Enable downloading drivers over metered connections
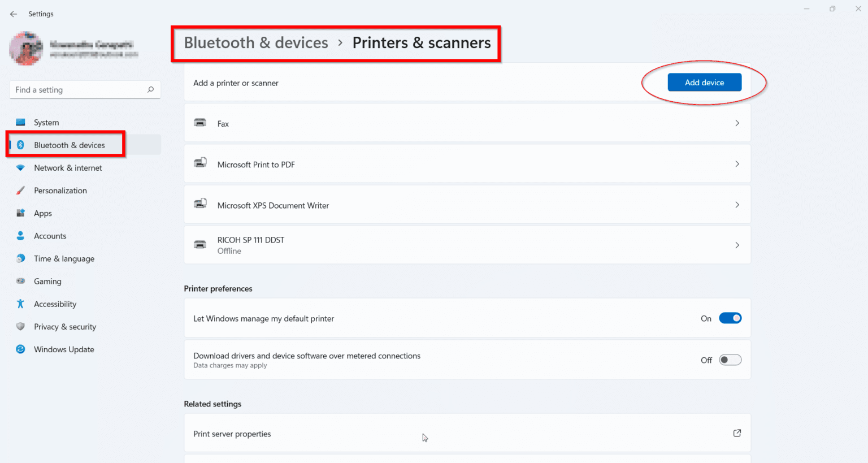Viewport: 868px width, 463px height. point(730,360)
